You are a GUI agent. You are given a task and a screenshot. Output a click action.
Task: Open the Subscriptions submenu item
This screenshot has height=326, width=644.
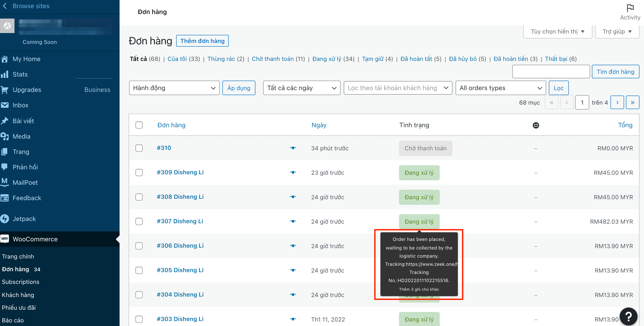point(21,282)
